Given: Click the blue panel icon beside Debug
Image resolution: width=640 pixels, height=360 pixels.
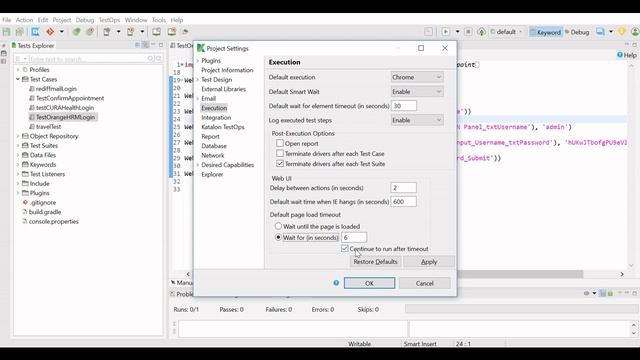Looking at the screenshot, I should coord(600,32).
